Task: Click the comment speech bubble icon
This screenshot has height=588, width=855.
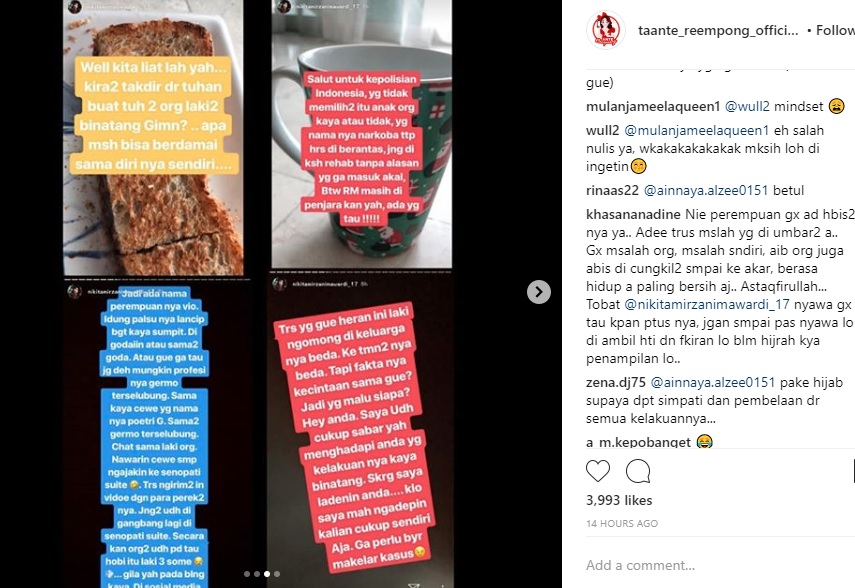Action: tap(638, 471)
